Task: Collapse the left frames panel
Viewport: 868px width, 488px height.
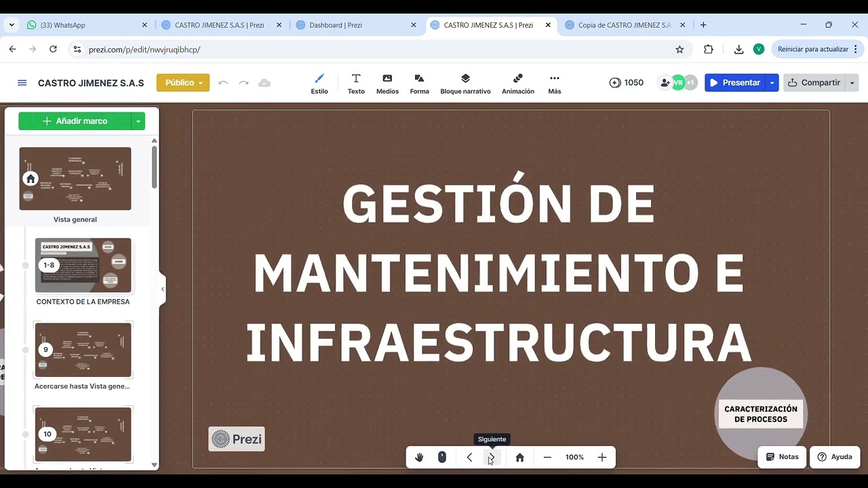Action: (x=163, y=289)
